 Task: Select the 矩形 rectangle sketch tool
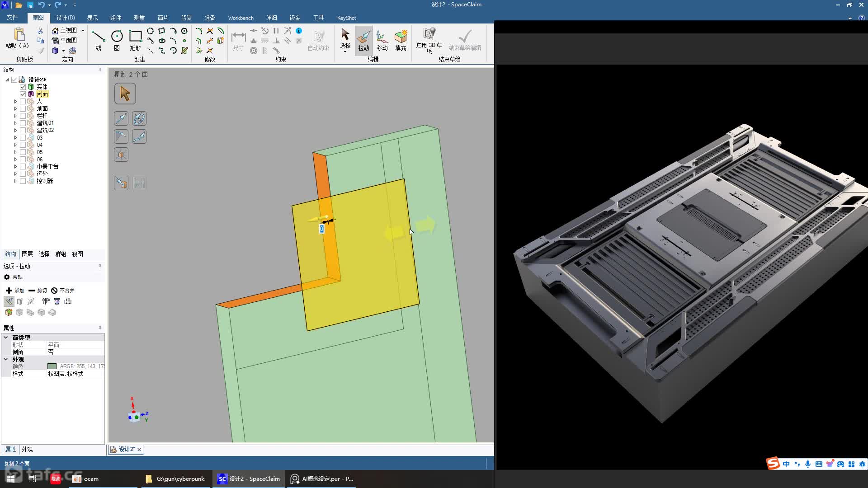[x=135, y=40]
